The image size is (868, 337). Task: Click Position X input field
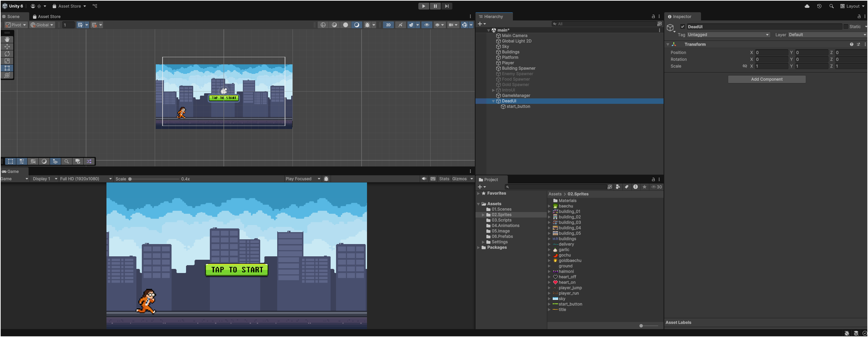pos(771,52)
